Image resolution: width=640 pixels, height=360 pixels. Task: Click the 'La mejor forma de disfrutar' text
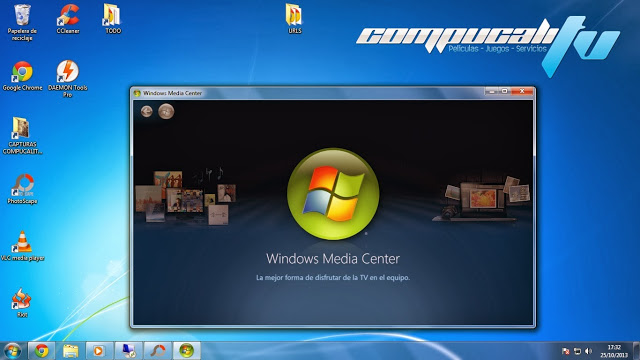pyautogui.click(x=333, y=278)
